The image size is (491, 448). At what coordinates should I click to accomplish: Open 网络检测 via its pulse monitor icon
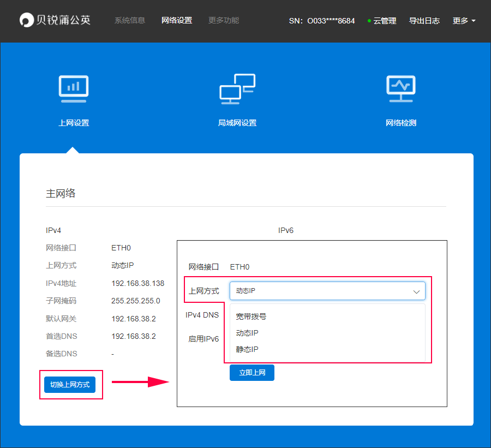pyautogui.click(x=401, y=89)
